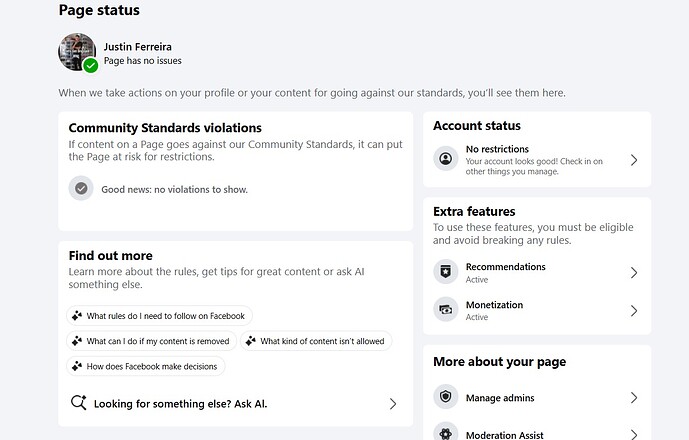
Task: Open the Recommendations feature label
Action: coord(505,267)
